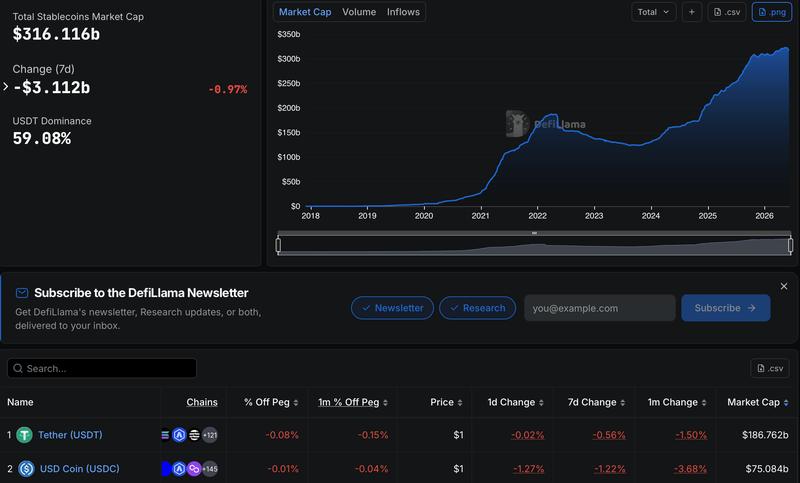Focus the email address input field
Image resolution: width=800 pixels, height=483 pixels.
point(599,308)
